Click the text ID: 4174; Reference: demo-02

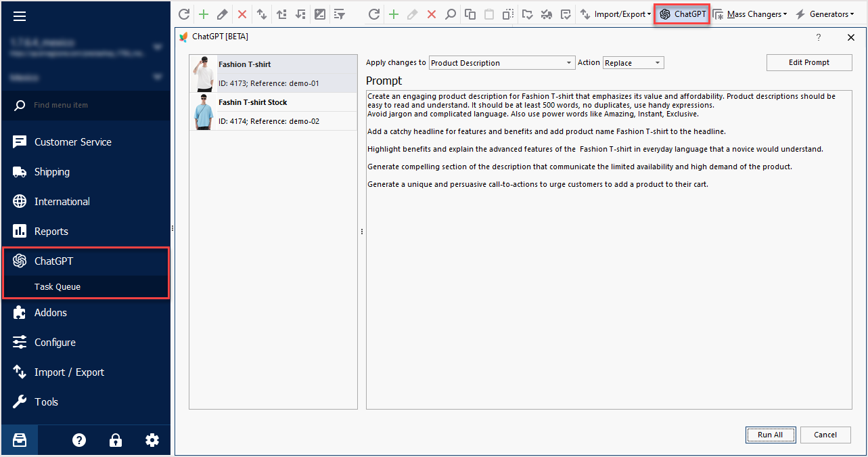click(269, 122)
